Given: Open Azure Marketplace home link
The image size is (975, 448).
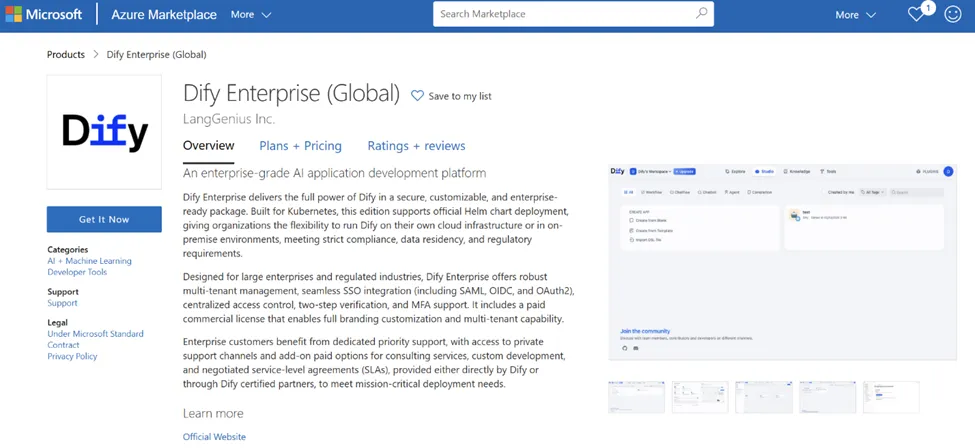Looking at the screenshot, I should (164, 14).
